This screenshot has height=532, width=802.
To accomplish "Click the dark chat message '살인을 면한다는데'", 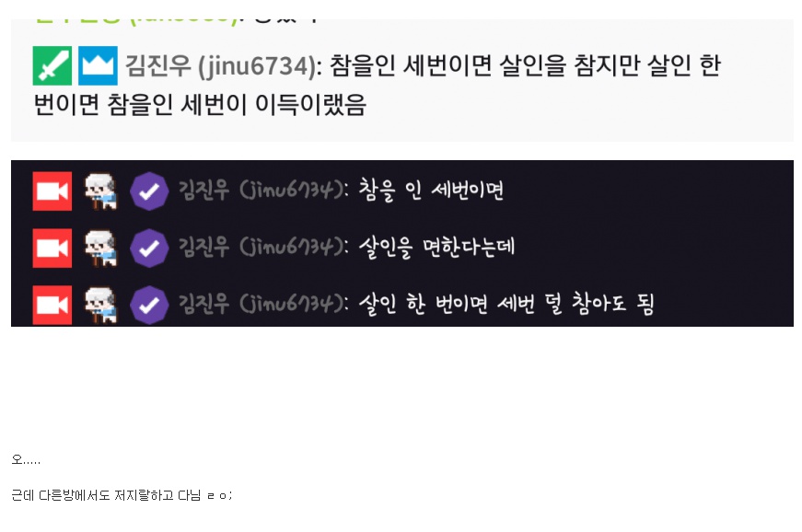I will 436,248.
